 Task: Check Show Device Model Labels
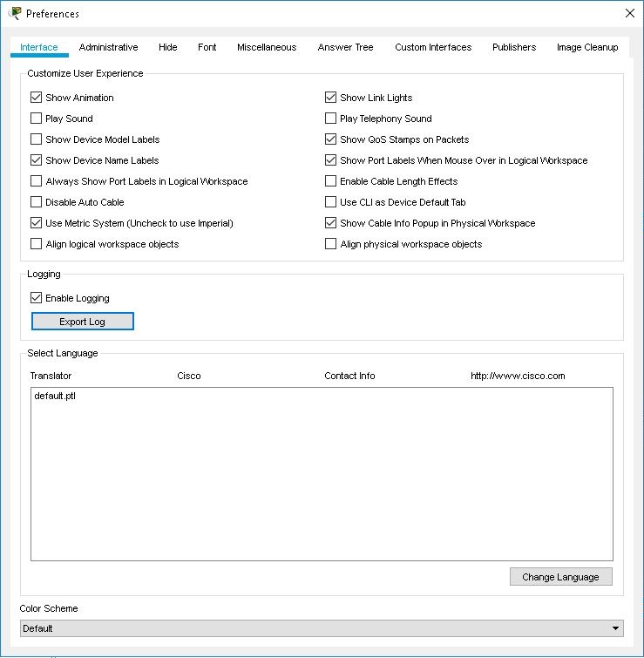36,139
